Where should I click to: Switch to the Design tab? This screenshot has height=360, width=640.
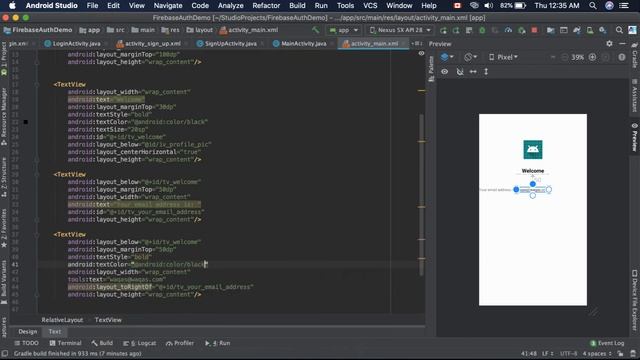coord(27,331)
